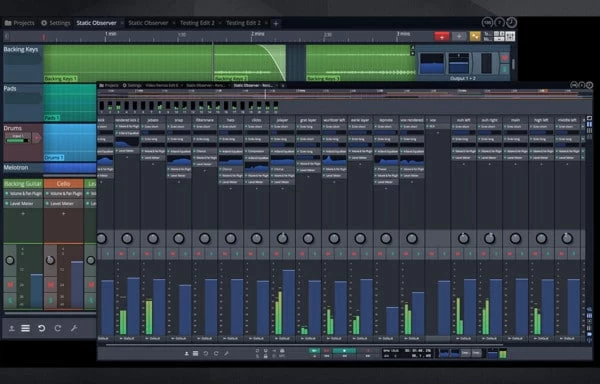Open Default output dropdown under wurlitzer left channel
Viewport: 600px width, 384px height.
coord(334,338)
